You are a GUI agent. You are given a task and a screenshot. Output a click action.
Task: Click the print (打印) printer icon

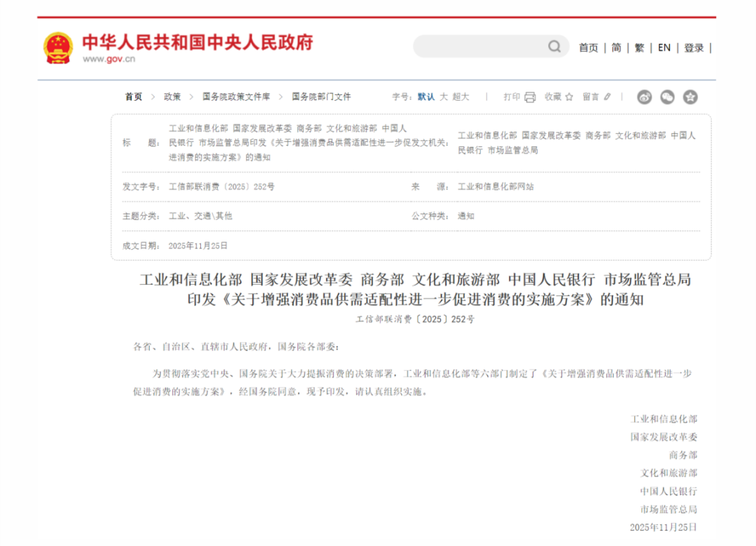click(530, 97)
